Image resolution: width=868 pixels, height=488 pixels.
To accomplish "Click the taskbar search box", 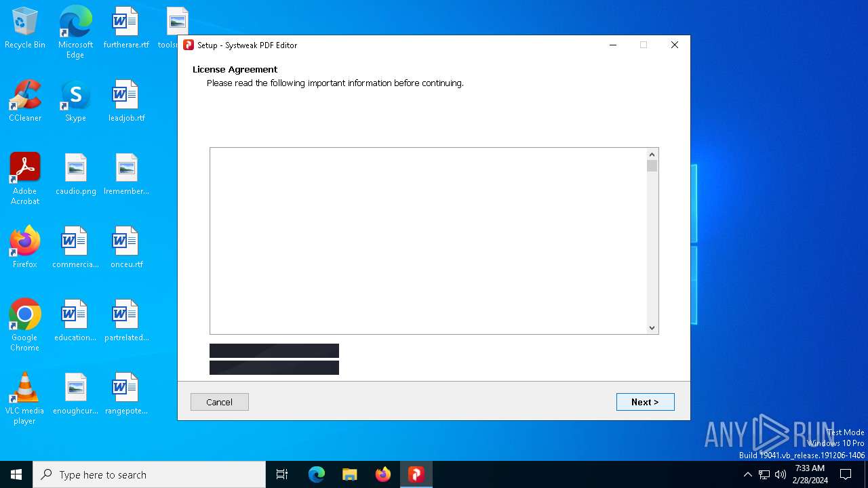I will [x=149, y=474].
